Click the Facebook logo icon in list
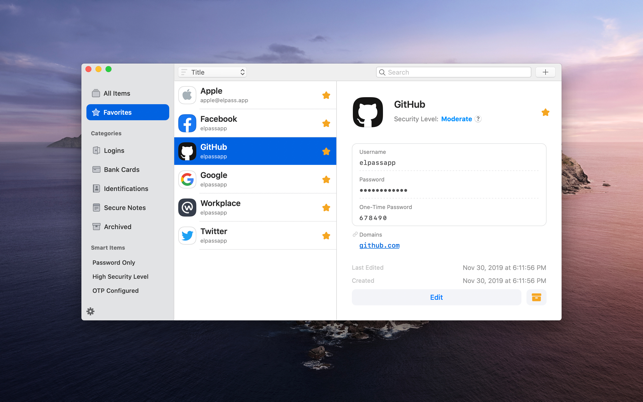The height and width of the screenshot is (402, 643). (x=187, y=123)
